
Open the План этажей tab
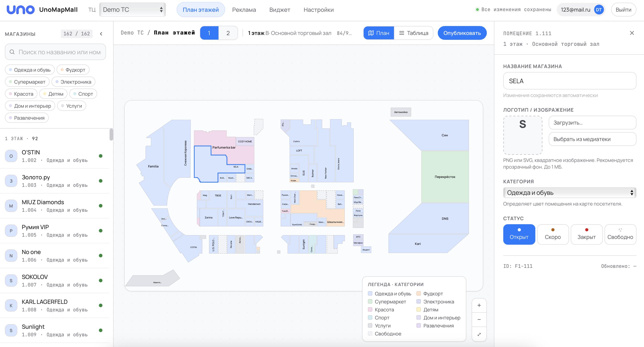[201, 10]
